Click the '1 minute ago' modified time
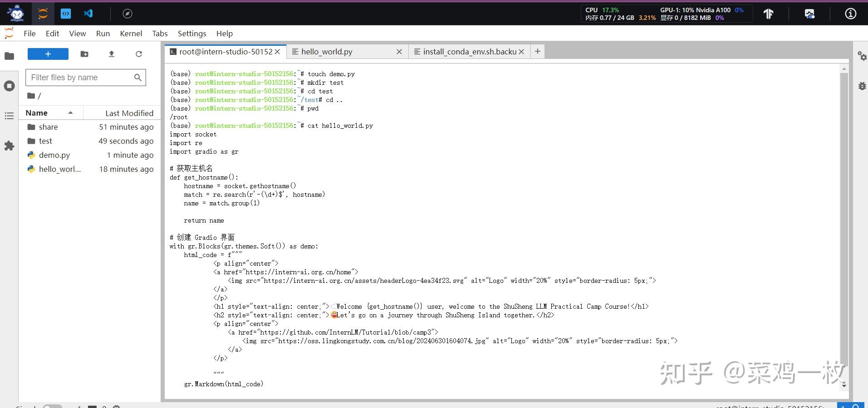Screen dimensions: 868x408 [x=130, y=155]
